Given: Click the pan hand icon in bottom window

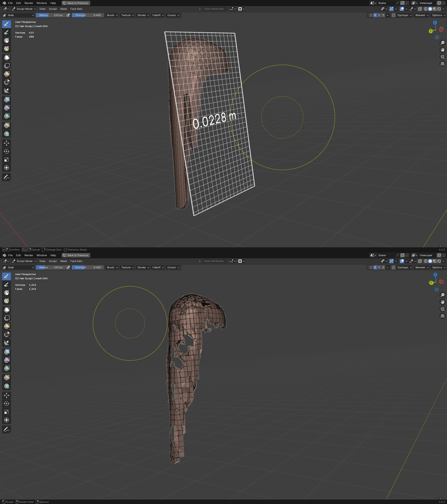Looking at the screenshot, I should (x=443, y=302).
